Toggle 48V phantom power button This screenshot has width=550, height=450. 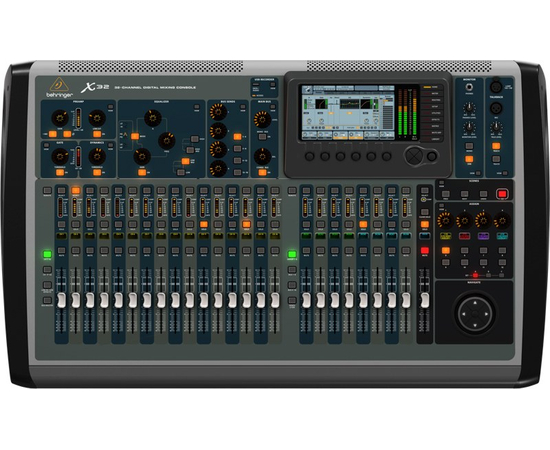coord(53,134)
